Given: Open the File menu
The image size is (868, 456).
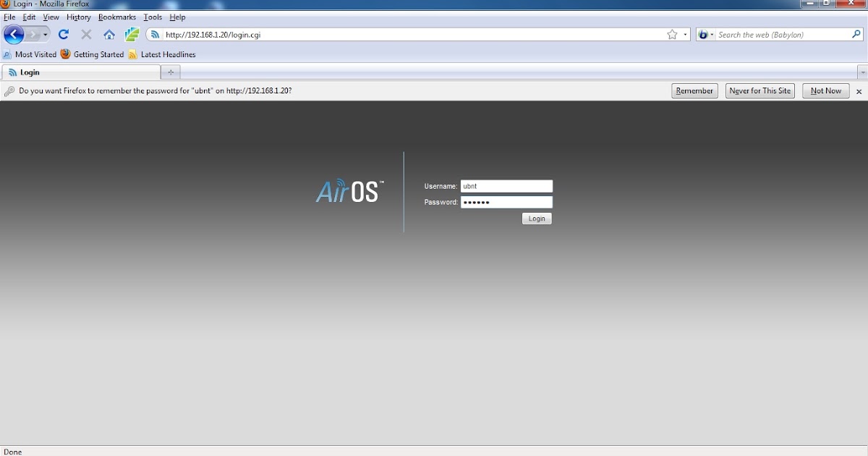Looking at the screenshot, I should 9,17.
